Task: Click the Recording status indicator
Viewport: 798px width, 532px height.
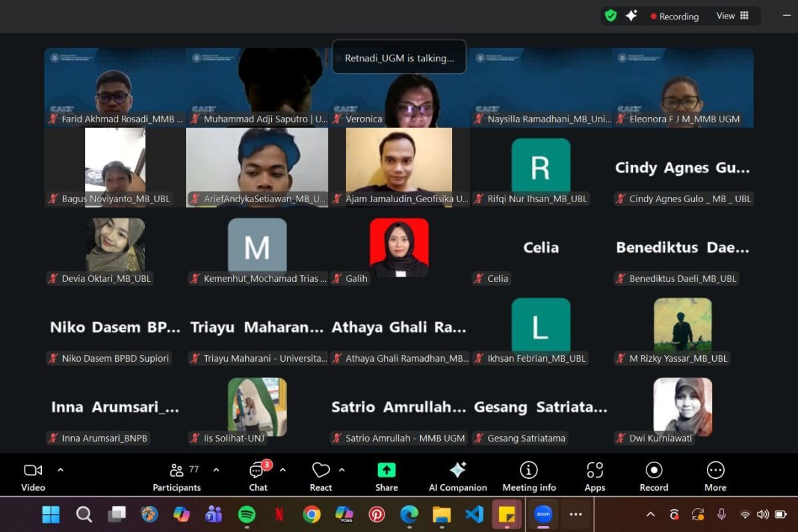Action: pyautogui.click(x=674, y=17)
